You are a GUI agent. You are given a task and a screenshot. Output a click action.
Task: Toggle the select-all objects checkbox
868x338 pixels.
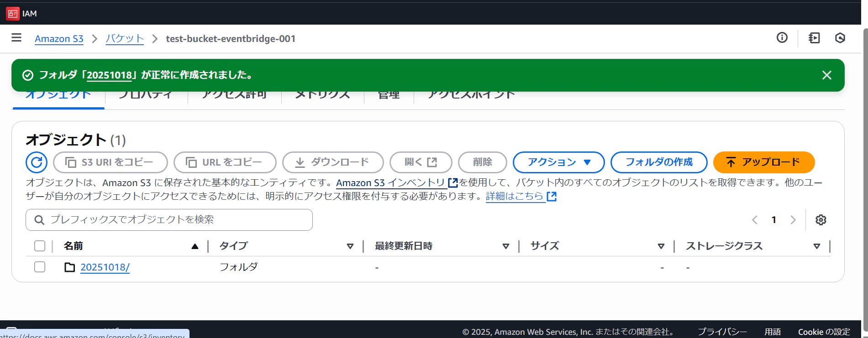click(40, 246)
